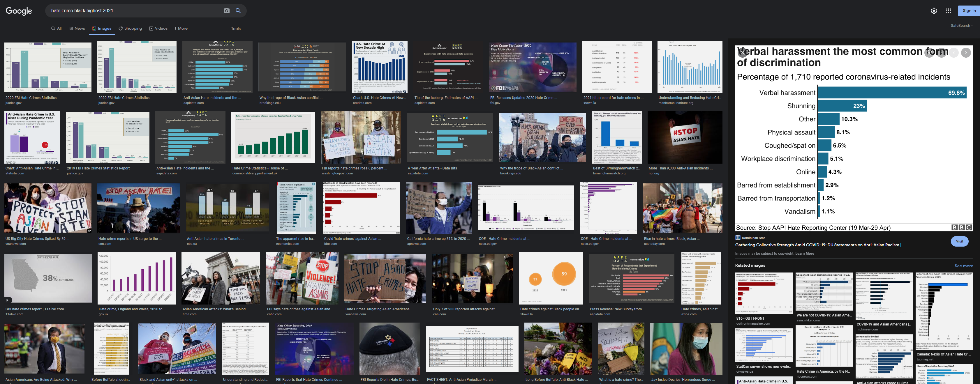Open manhattan-institute.org Understanding and Reducing thumbnail

tap(690, 67)
